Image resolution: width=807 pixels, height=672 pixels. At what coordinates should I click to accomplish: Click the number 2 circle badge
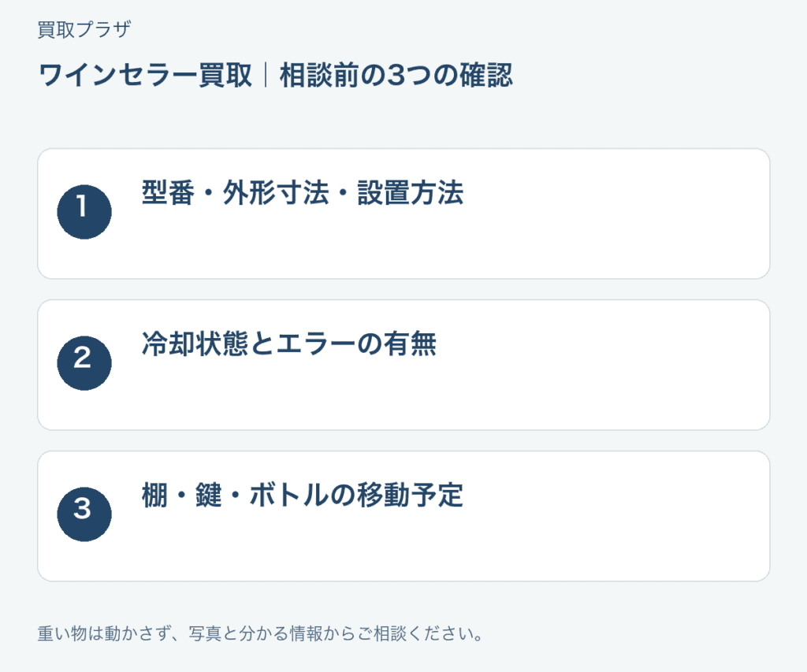84,363
